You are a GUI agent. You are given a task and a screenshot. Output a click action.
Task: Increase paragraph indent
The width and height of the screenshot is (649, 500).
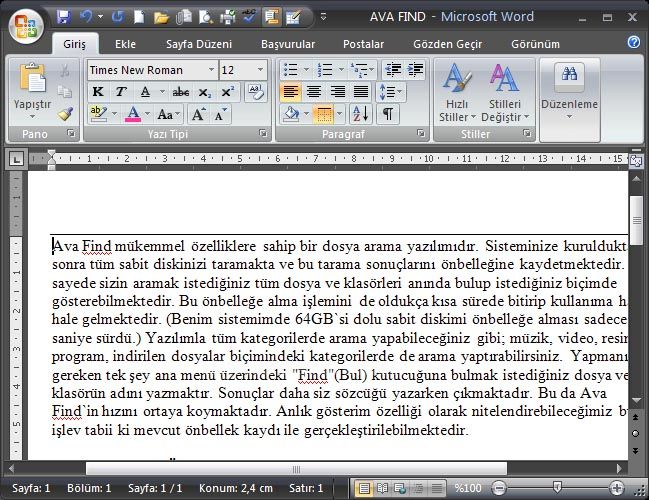point(415,70)
